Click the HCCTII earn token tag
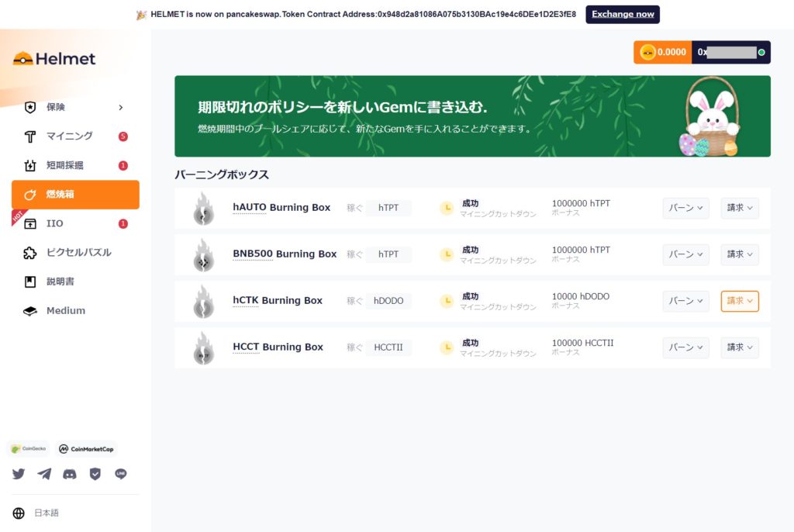 click(388, 347)
